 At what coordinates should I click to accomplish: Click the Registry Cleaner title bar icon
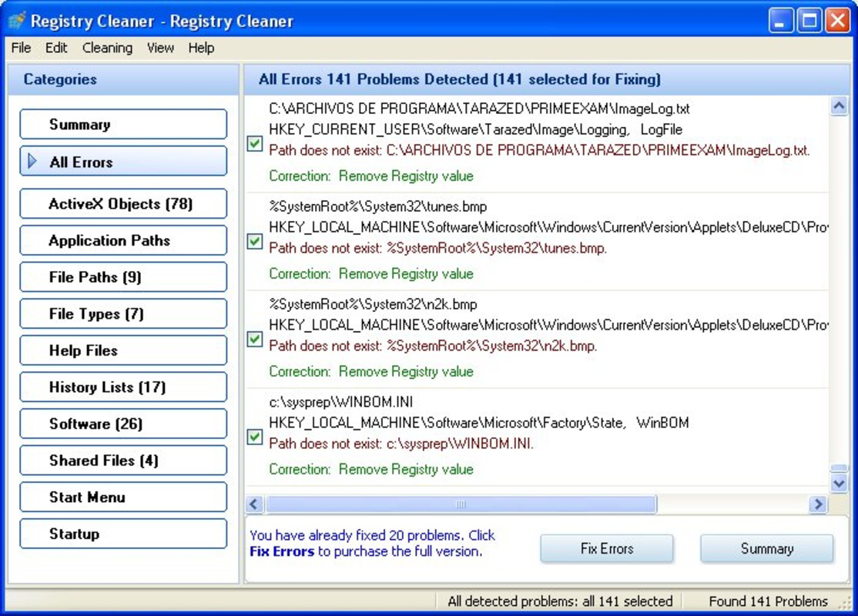pos(17,20)
